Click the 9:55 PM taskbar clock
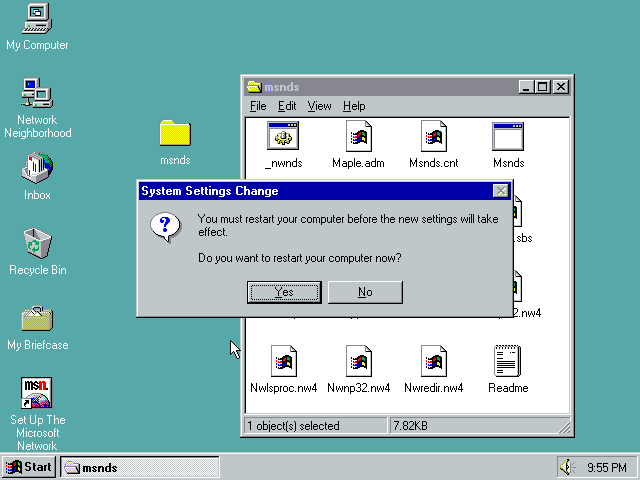 [x=607, y=467]
